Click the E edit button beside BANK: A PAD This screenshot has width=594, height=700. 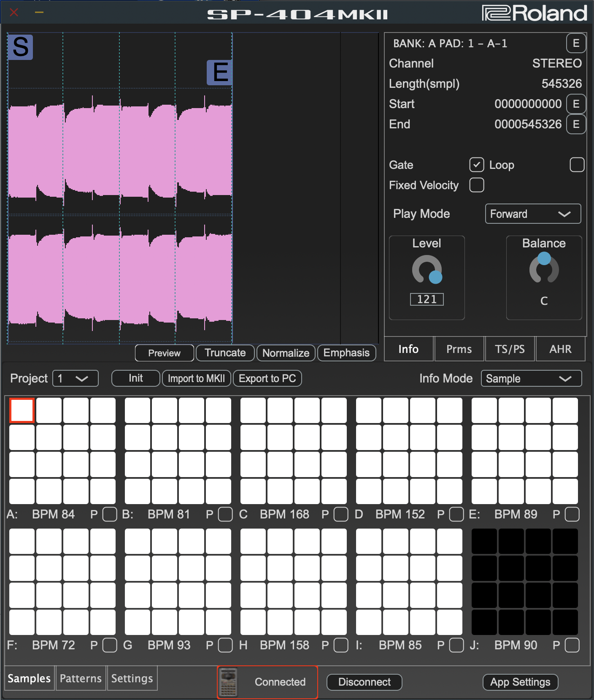pos(576,43)
